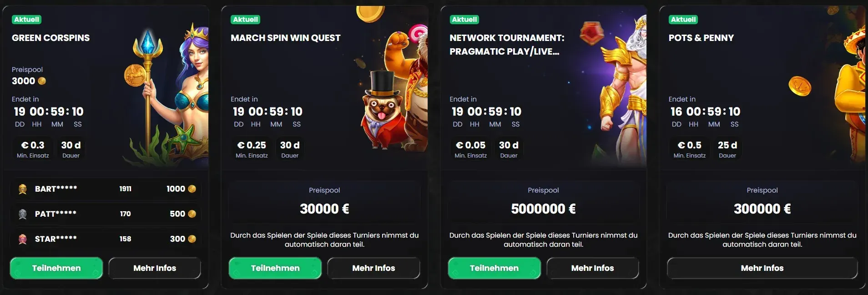Viewport: 868px width, 295px height.
Task: Click the coin icon beside the 500 prize
Action: click(192, 214)
